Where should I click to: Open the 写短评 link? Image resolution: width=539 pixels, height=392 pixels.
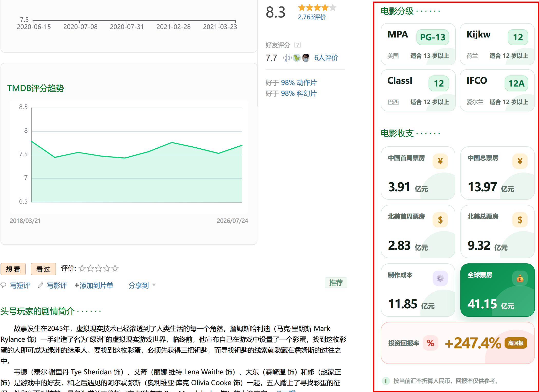(20, 285)
